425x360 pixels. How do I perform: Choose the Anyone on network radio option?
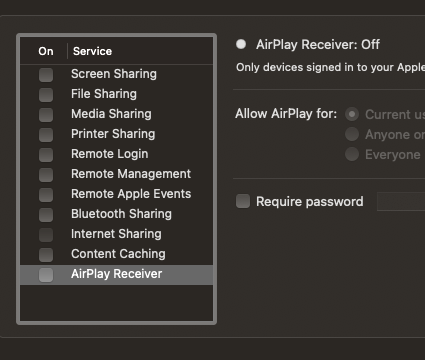tap(352, 134)
